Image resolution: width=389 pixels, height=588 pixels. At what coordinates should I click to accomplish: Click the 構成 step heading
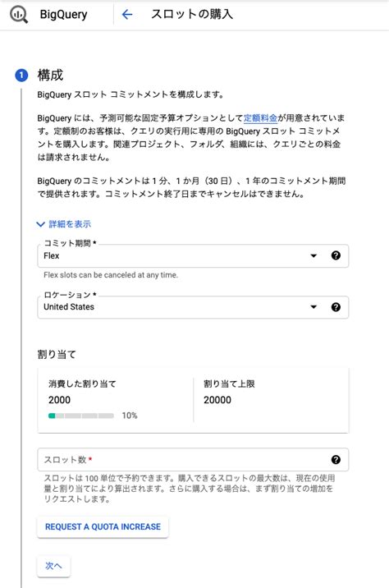coord(50,76)
